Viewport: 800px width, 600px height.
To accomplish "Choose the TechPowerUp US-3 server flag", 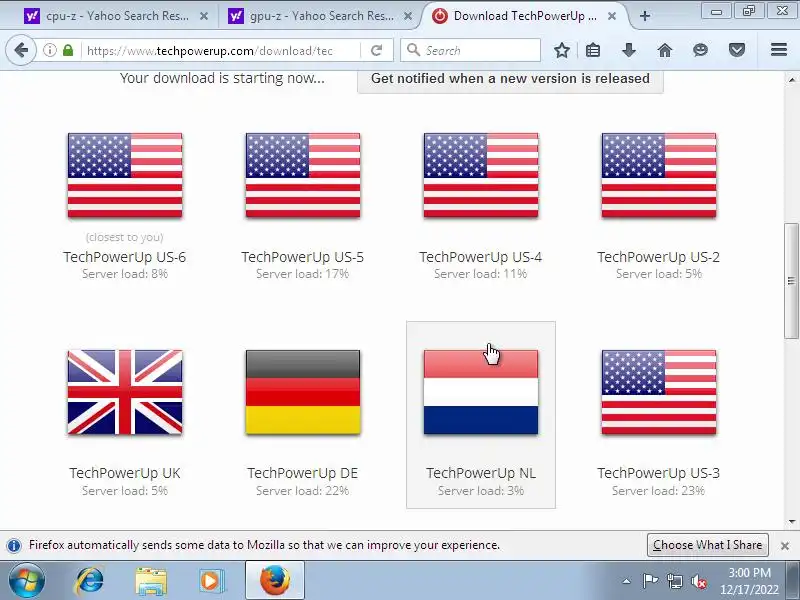I will 659,392.
